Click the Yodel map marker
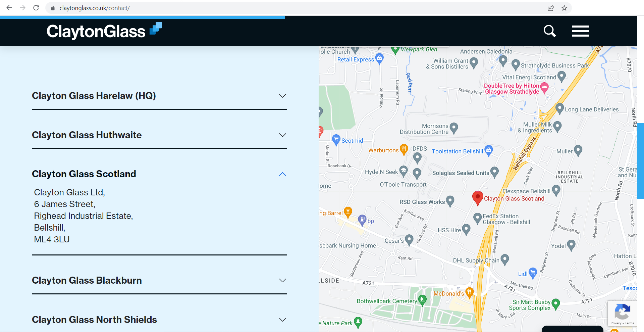Screen dimensions: 644x332 click(571, 245)
